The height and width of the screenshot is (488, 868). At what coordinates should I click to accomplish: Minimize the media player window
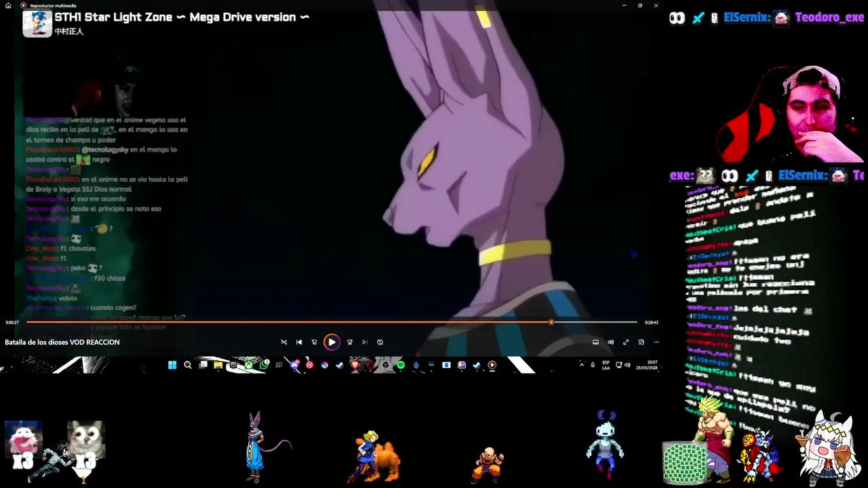625,5
